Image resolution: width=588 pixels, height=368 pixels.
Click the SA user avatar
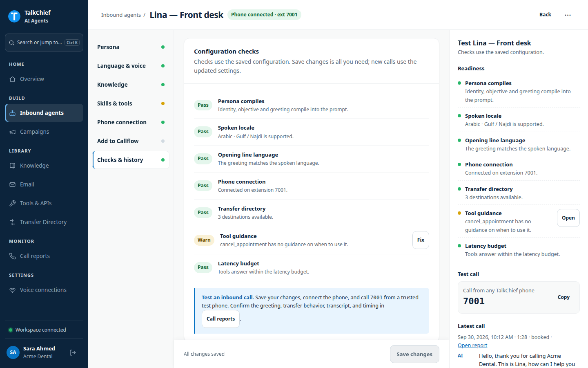13,352
